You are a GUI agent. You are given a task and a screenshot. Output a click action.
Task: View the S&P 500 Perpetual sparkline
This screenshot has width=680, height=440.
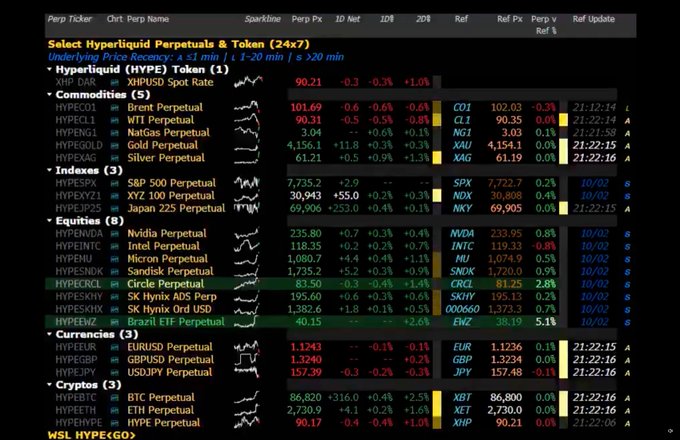[x=247, y=183]
